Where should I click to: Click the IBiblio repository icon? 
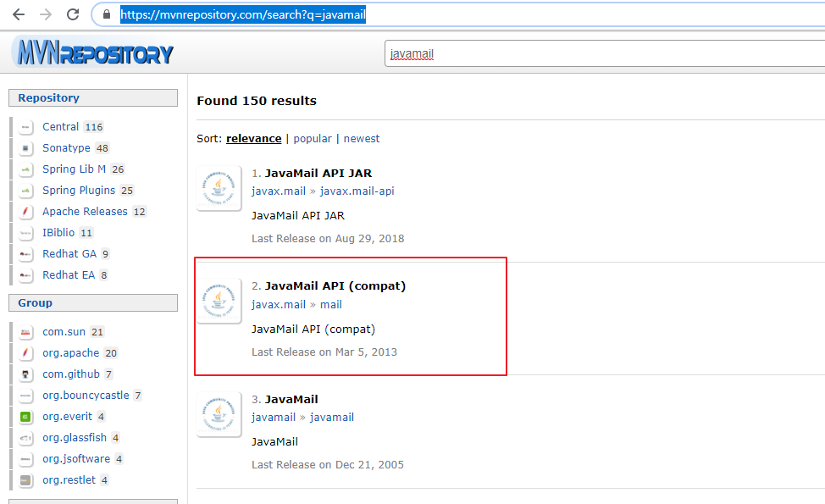pyautogui.click(x=25, y=233)
